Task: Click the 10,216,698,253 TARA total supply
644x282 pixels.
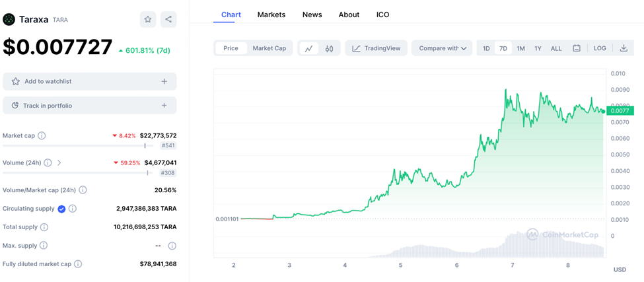Action: [x=145, y=227]
